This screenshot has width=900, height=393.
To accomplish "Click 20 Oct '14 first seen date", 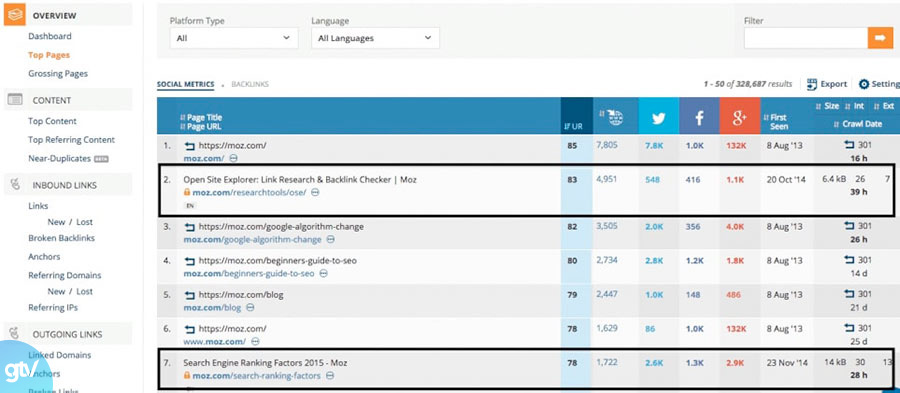I will pyautogui.click(x=786, y=180).
